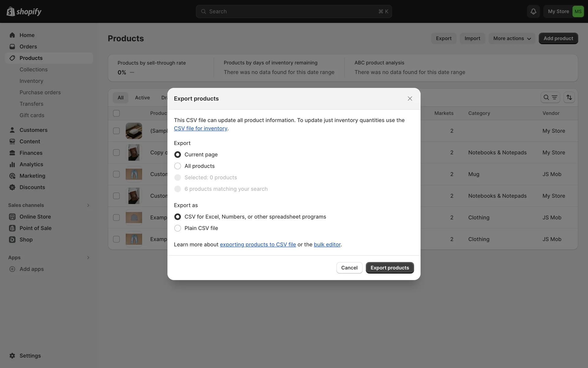
Task: Click the notifications bell icon
Action: 533,11
